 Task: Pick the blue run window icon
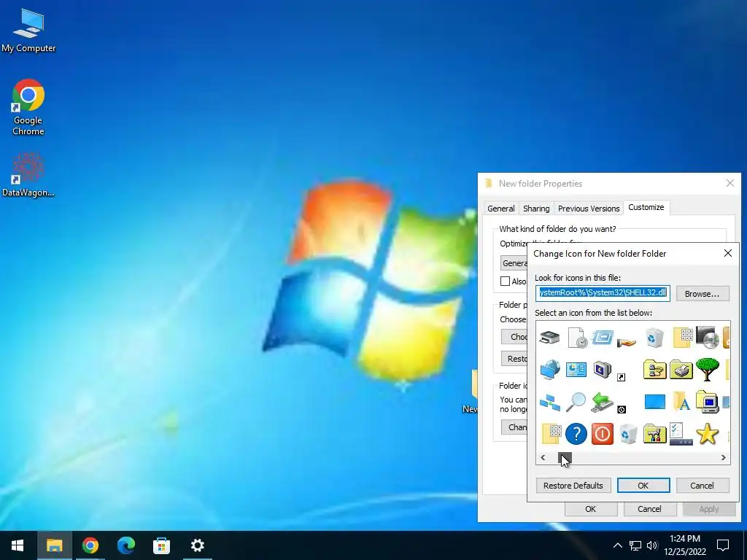click(602, 338)
